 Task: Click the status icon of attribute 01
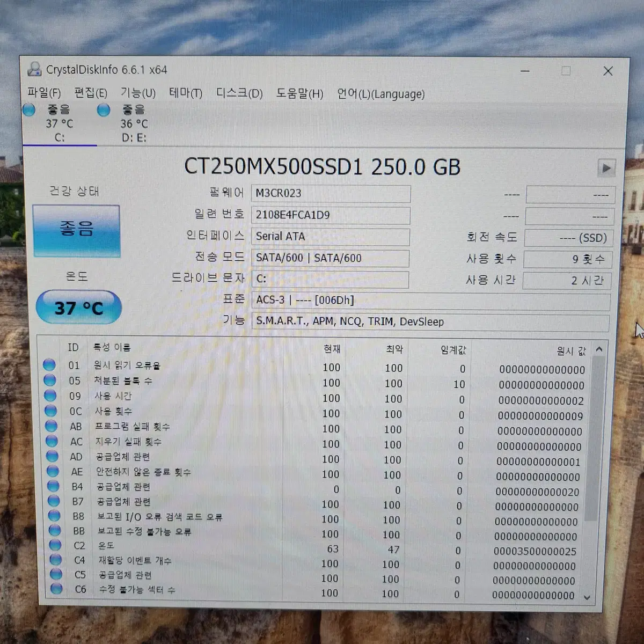pyautogui.click(x=49, y=365)
